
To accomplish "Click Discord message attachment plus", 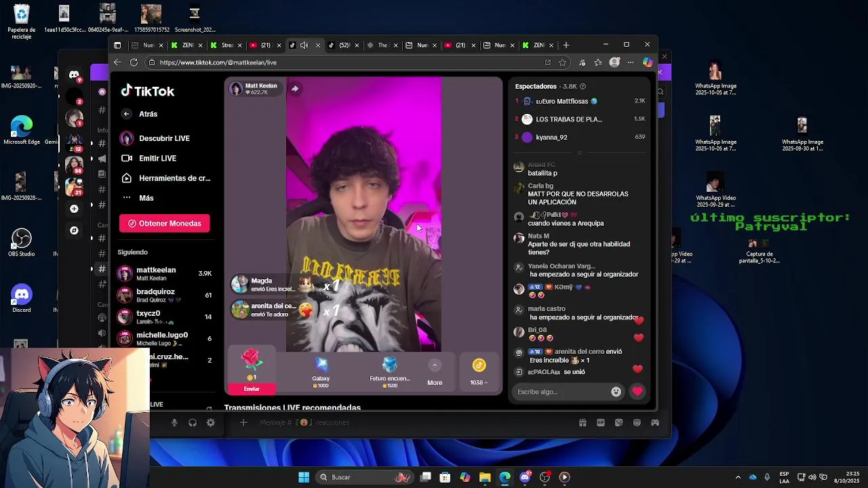I will [x=243, y=423].
